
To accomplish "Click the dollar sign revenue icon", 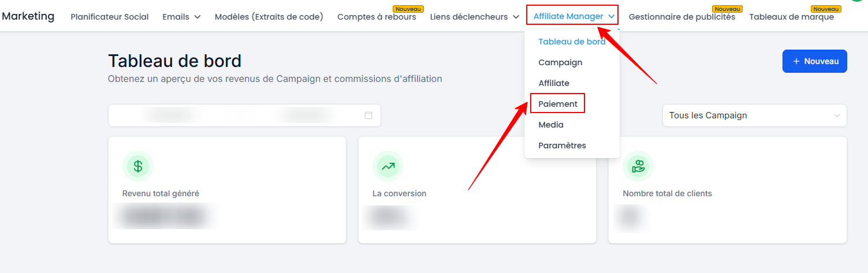I will tap(138, 166).
